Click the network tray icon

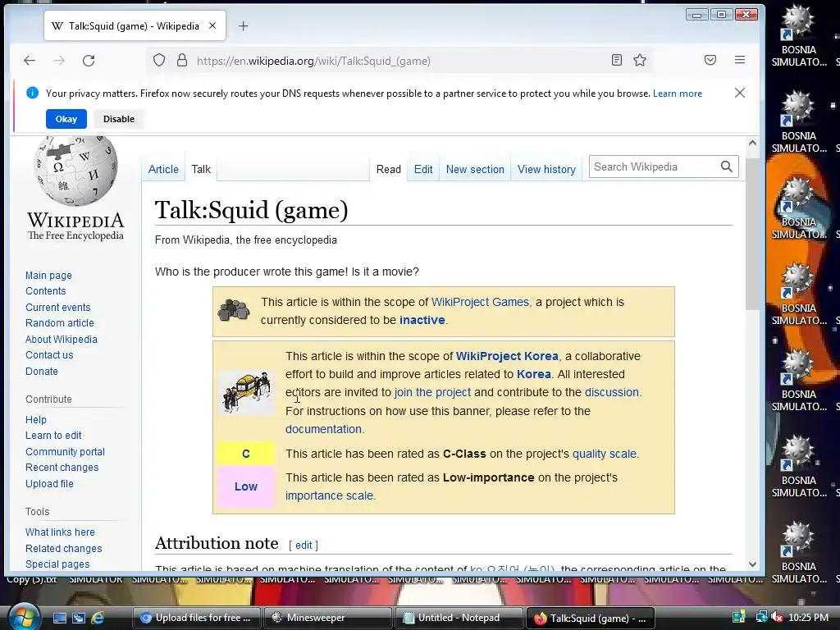coord(761,618)
